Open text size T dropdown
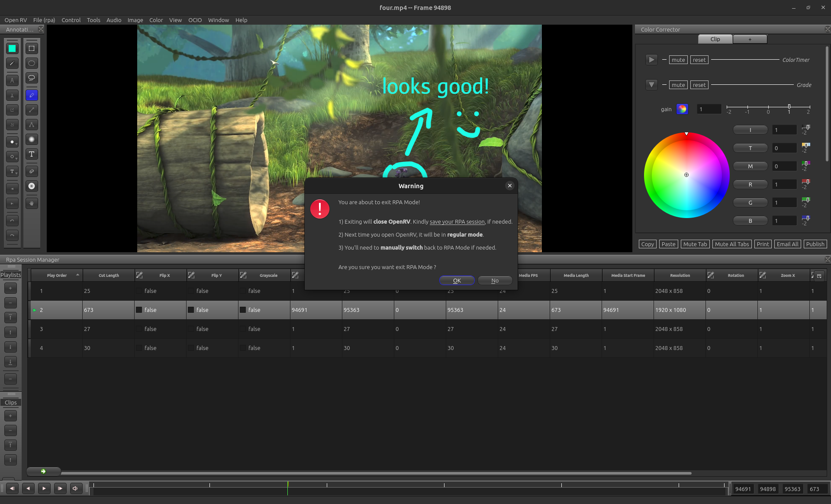The width and height of the screenshot is (831, 504). click(12, 171)
